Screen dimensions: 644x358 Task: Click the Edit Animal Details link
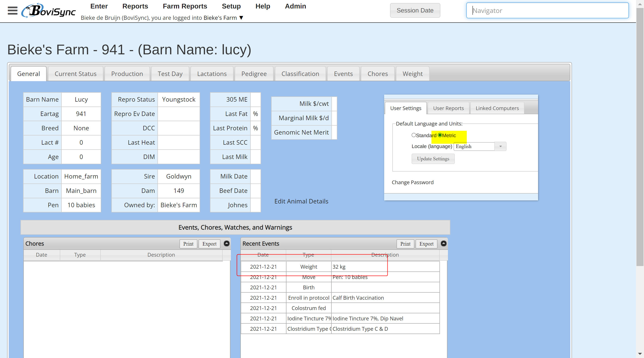[301, 201]
